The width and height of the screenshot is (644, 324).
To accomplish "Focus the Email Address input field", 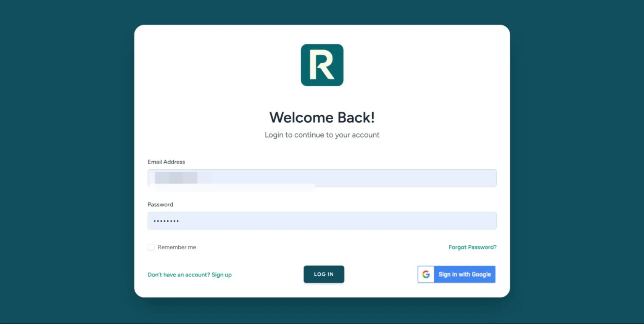I will [322, 178].
